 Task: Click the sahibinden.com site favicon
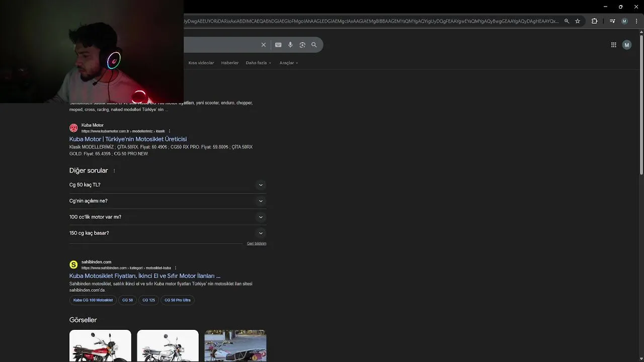pyautogui.click(x=73, y=264)
